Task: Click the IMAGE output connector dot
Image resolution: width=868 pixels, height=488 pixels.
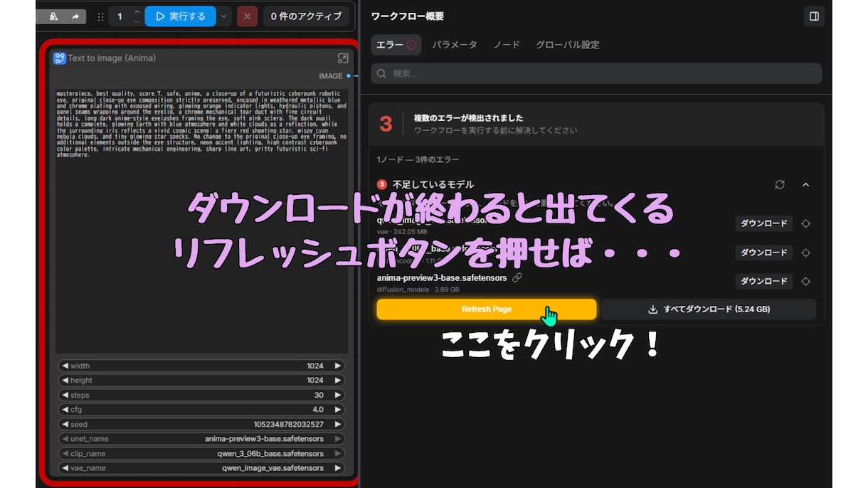Action: [349, 75]
